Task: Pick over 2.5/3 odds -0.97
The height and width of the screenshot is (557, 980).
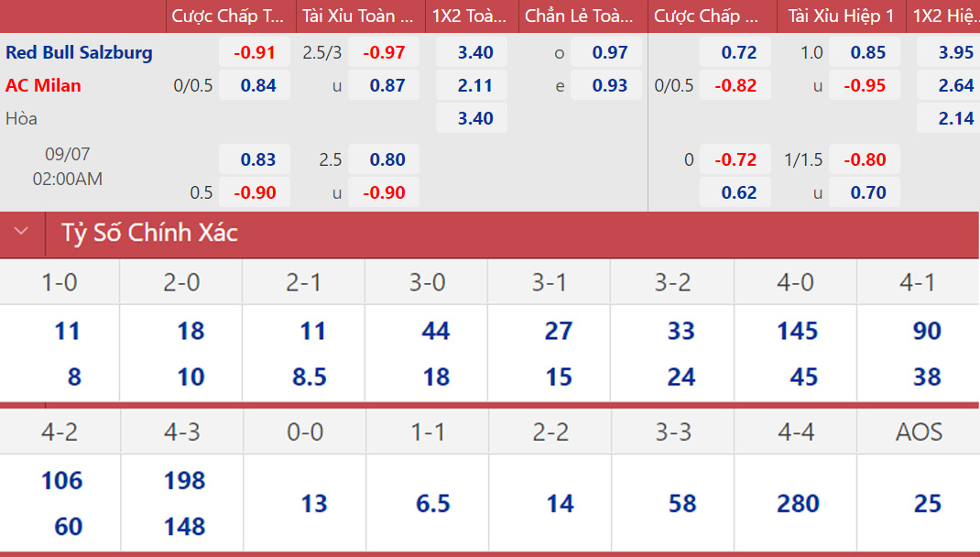Action: pos(384,52)
